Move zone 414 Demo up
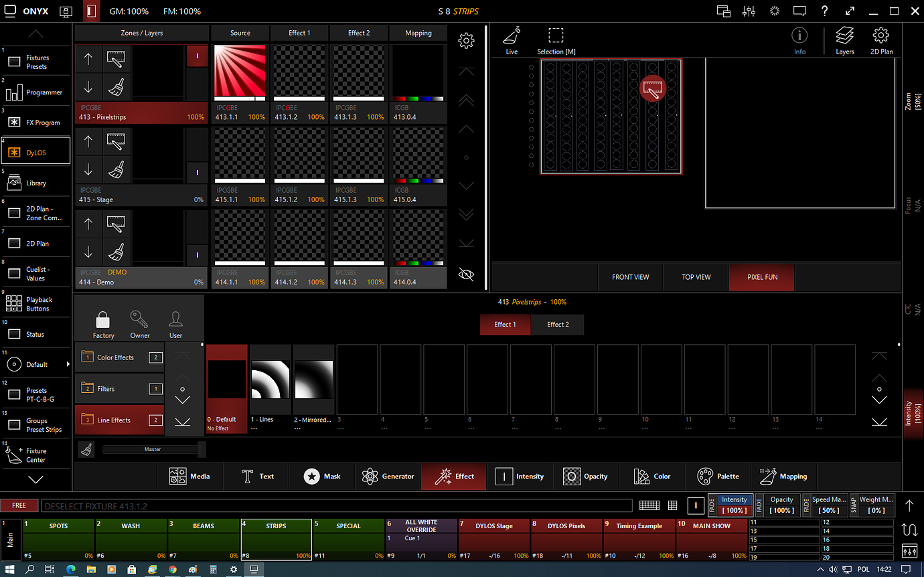The width and height of the screenshot is (924, 577). click(x=88, y=224)
